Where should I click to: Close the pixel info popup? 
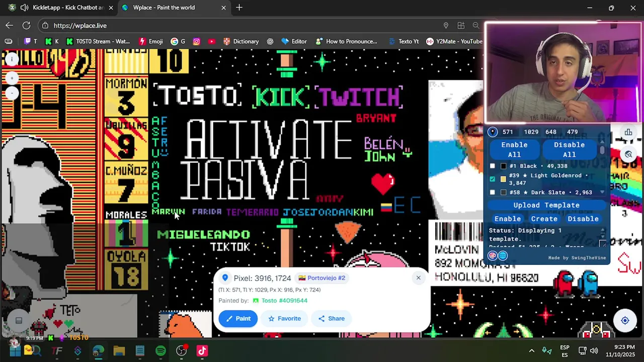coord(418,278)
